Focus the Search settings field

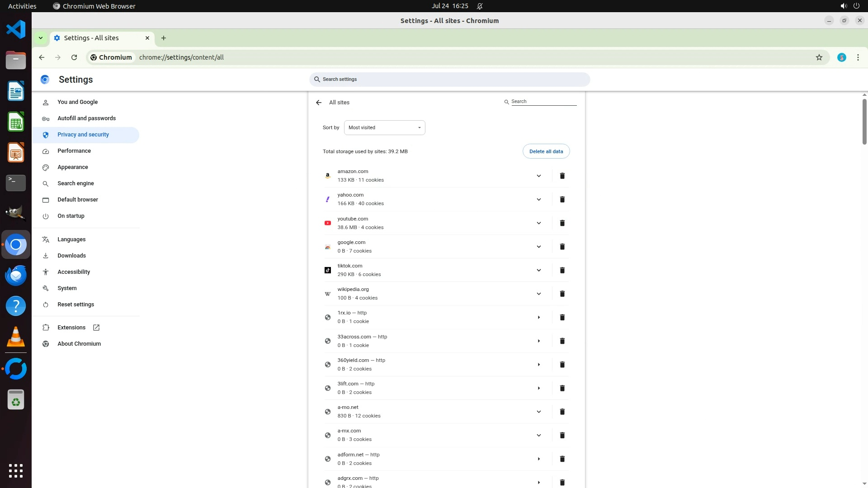point(450,80)
